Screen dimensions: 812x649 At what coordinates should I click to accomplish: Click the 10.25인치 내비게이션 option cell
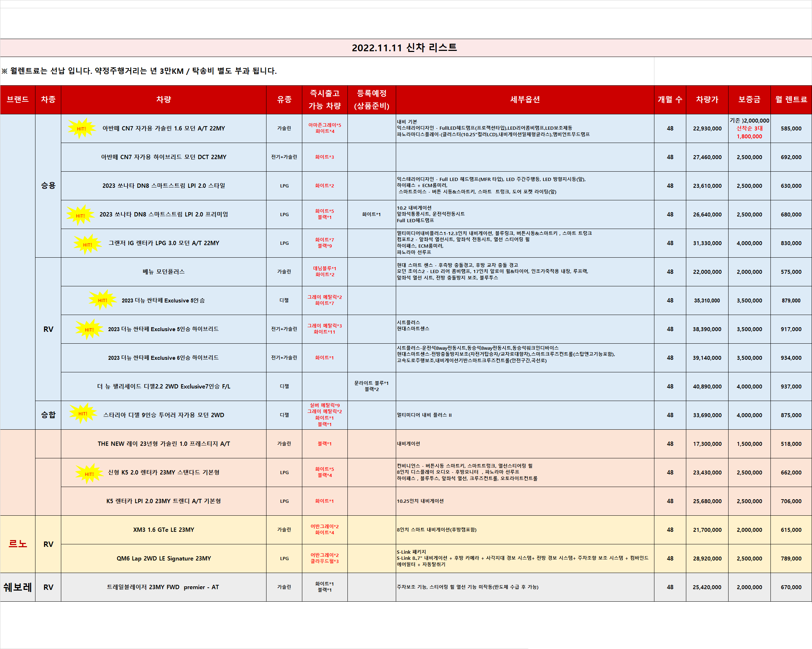[x=525, y=501]
